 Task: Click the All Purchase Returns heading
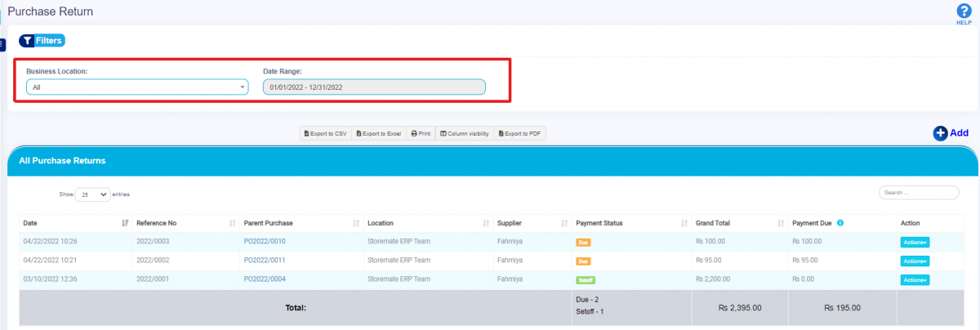[x=62, y=161]
